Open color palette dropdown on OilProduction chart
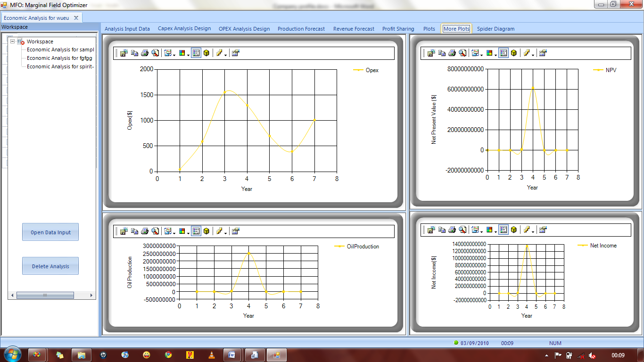 coord(184,231)
